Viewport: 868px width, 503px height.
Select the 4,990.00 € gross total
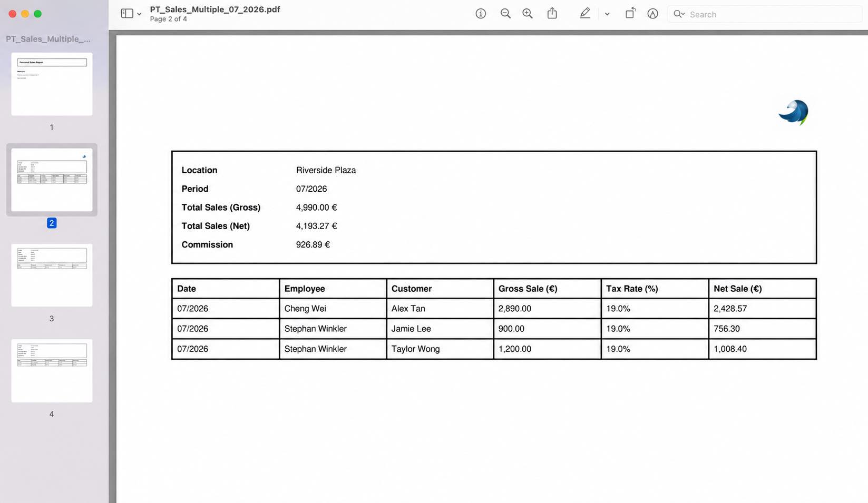[316, 208]
